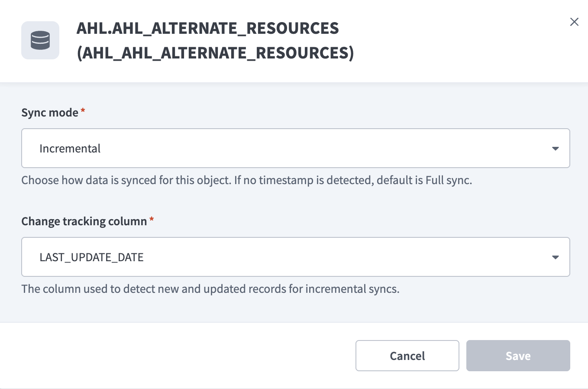The image size is (588, 389).
Task: Click the X to close the dialog
Action: (x=574, y=22)
